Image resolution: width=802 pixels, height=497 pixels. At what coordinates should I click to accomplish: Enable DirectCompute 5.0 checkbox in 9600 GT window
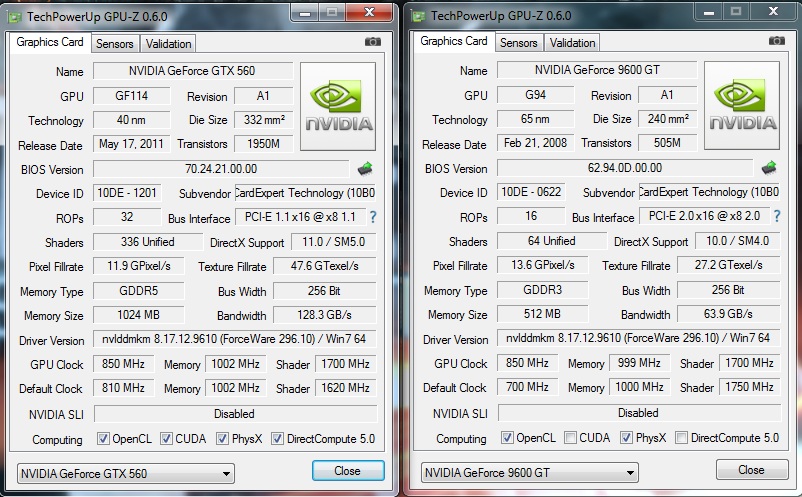681,438
